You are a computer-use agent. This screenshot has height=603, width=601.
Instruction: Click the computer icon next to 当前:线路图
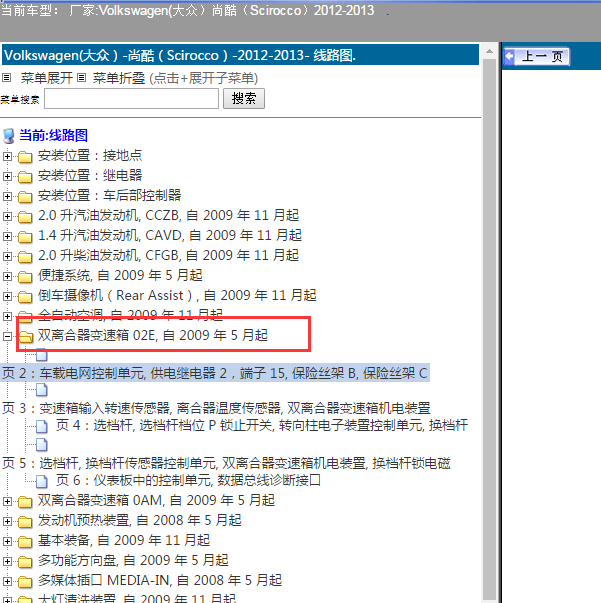8,136
